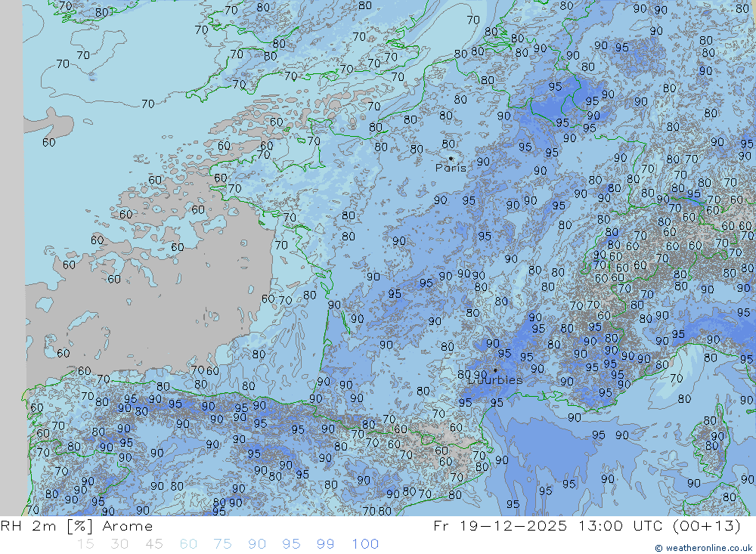
Task: Select legend value 60 in scale
Action: [x=188, y=544]
